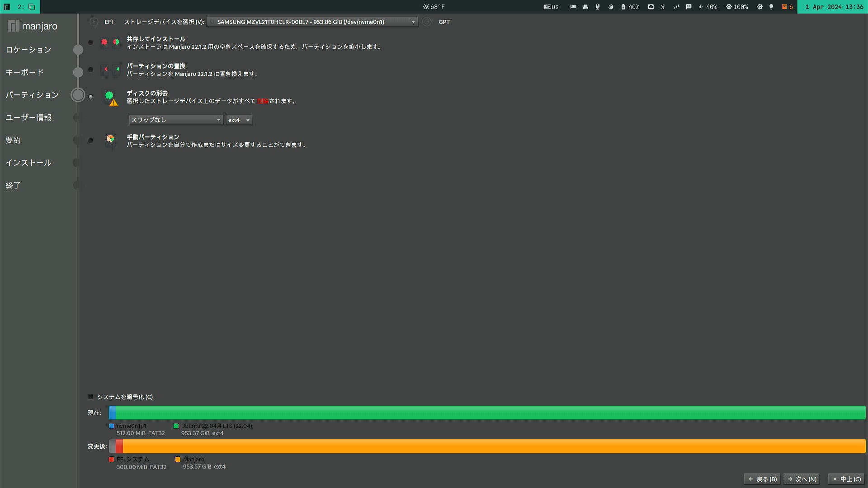Click the thermometer temperature icon

click(x=598, y=7)
